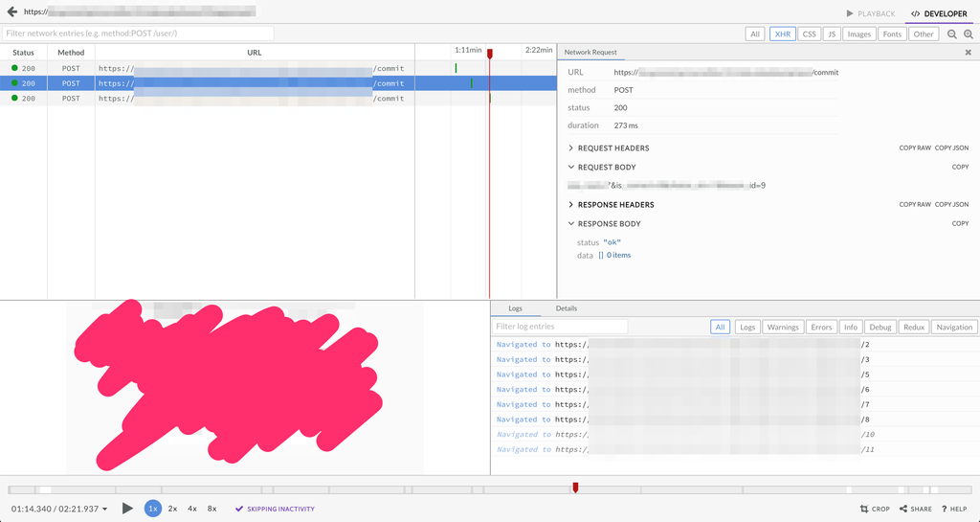This screenshot has height=522, width=980.
Task: Set playback speed to 8x
Action: tap(212, 509)
